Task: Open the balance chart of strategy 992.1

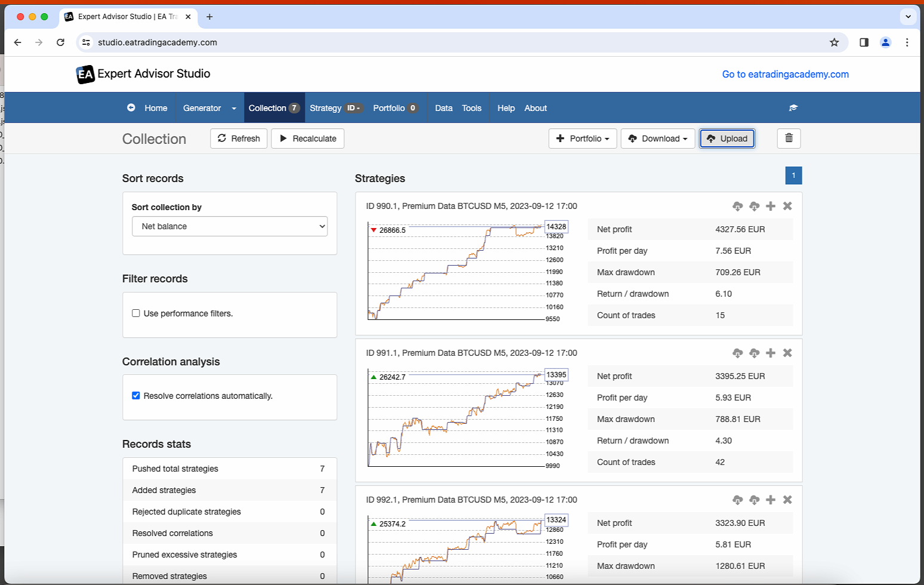Action: (467, 549)
